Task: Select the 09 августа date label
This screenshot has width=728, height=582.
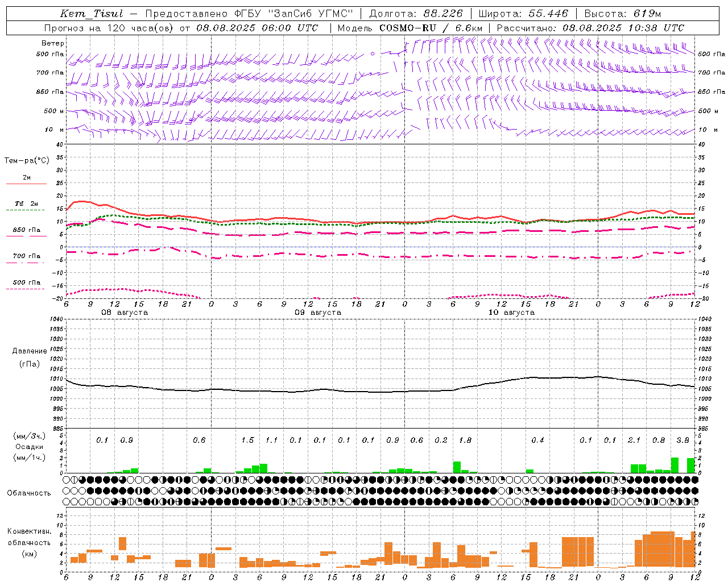Action: [x=318, y=313]
